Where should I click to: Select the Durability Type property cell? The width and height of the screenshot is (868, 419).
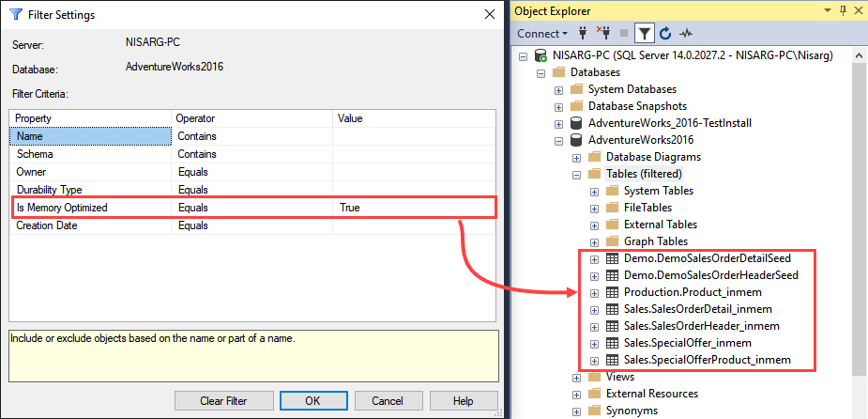pos(90,190)
